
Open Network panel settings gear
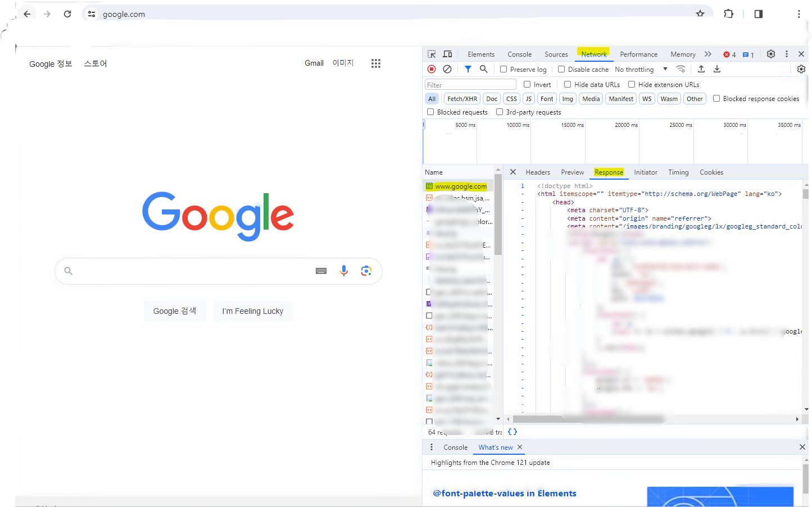click(x=801, y=69)
